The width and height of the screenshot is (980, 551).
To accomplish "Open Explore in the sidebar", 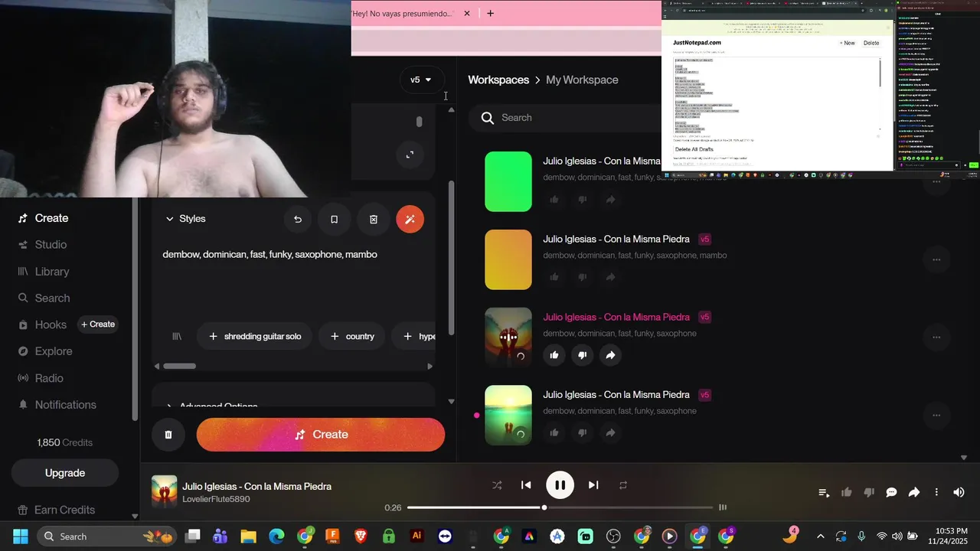I will click(x=45, y=351).
